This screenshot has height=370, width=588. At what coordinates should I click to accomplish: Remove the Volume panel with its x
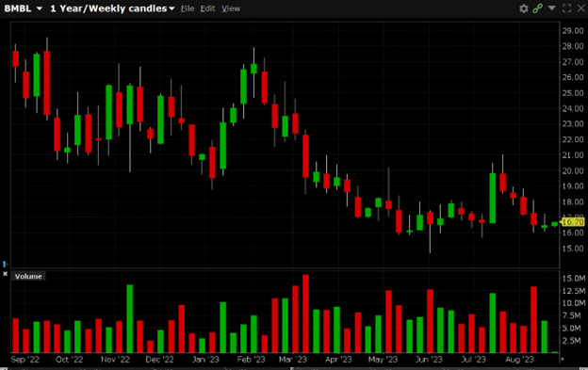tap(6, 274)
